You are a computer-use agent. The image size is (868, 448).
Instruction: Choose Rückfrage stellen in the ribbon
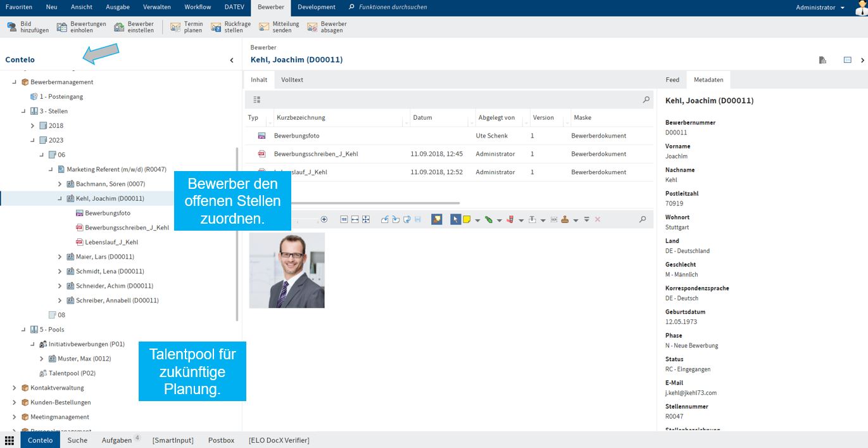pos(230,27)
